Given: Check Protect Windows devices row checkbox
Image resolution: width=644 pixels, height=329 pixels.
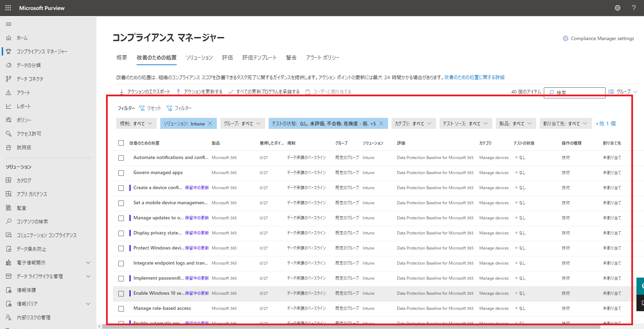Looking at the screenshot, I should (x=121, y=248).
